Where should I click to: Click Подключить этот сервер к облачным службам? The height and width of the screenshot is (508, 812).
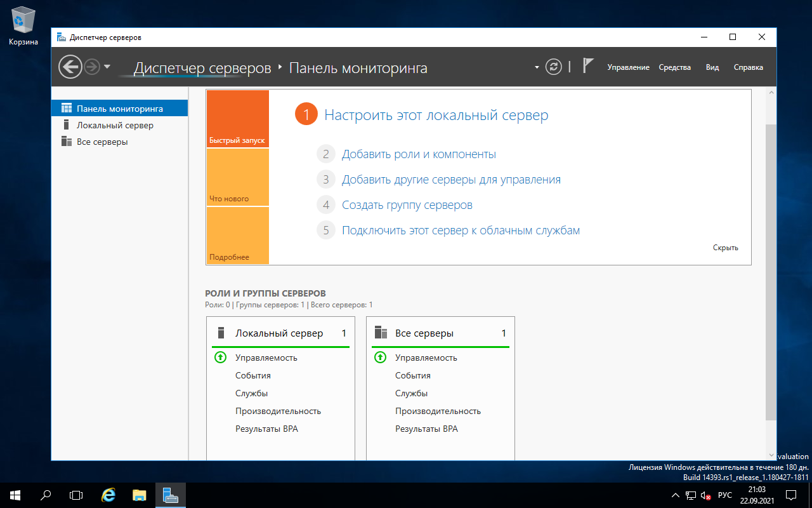point(461,231)
